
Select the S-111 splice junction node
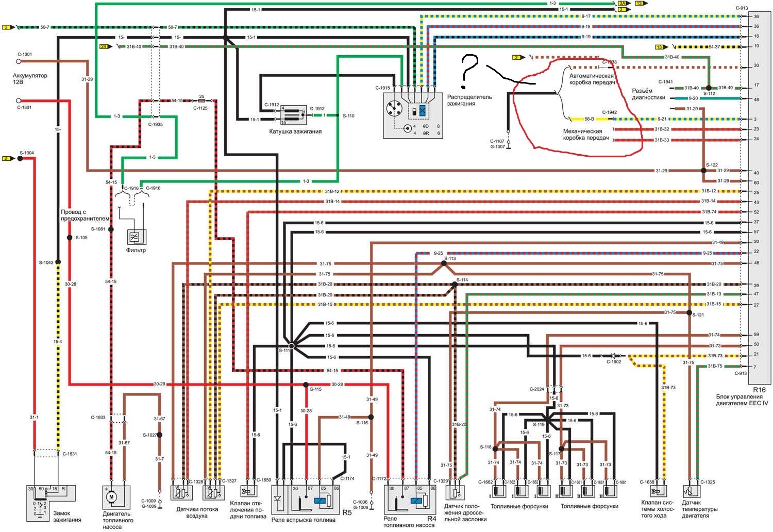point(291,346)
